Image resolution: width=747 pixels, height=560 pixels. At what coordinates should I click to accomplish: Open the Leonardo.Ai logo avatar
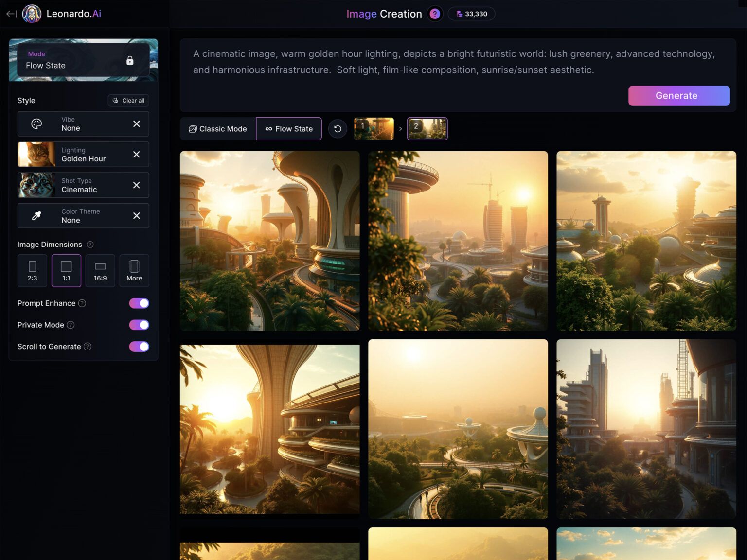[32, 14]
